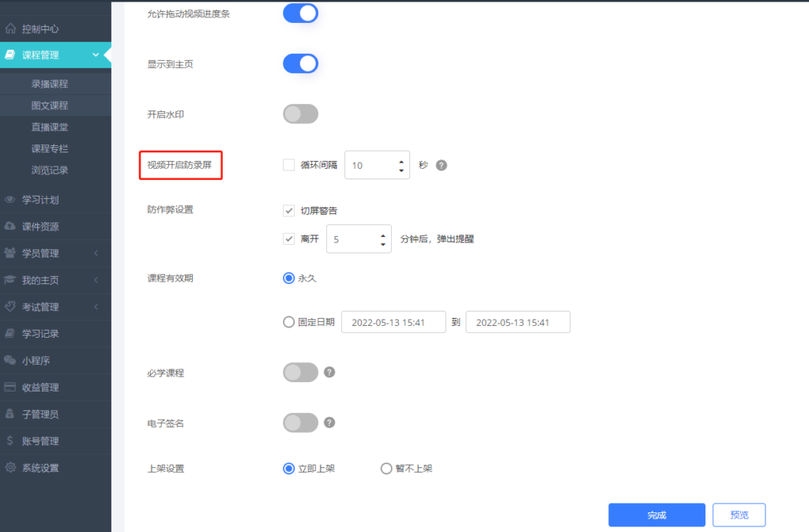
Task: Click the 课程有效期 label
Action: [171, 279]
